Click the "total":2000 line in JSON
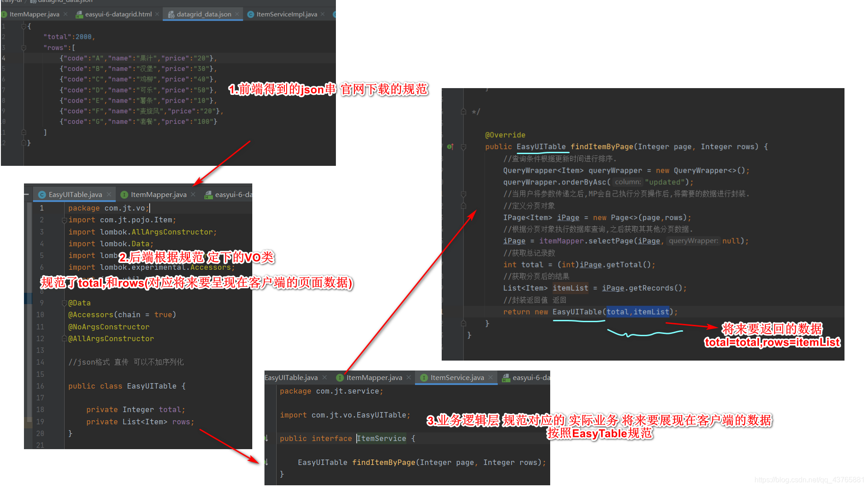868x488 pixels. [69, 37]
